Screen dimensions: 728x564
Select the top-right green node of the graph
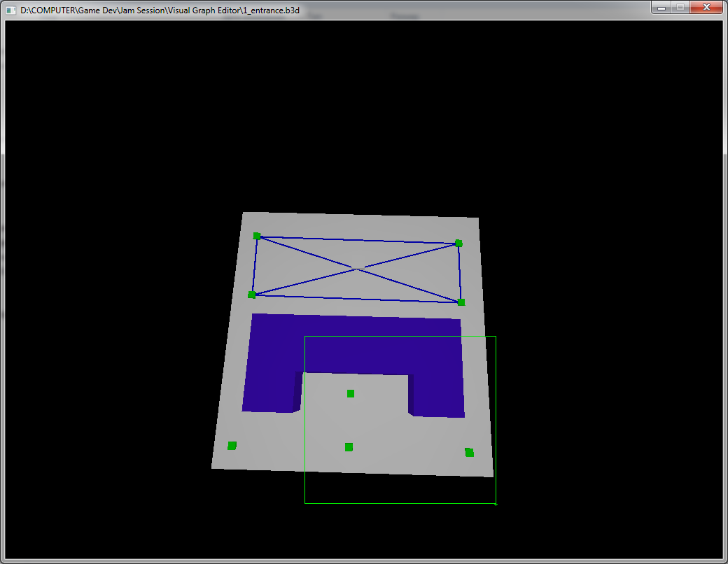(458, 244)
